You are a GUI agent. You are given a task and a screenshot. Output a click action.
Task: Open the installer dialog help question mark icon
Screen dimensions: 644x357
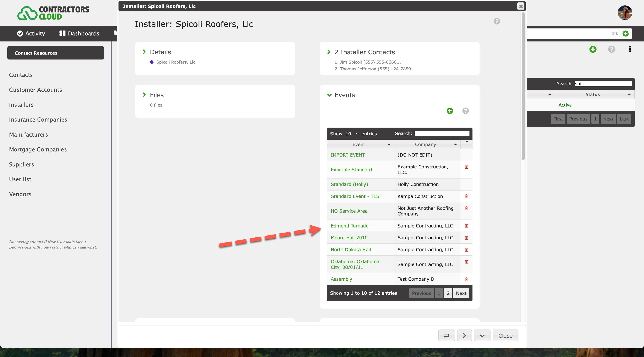click(497, 21)
